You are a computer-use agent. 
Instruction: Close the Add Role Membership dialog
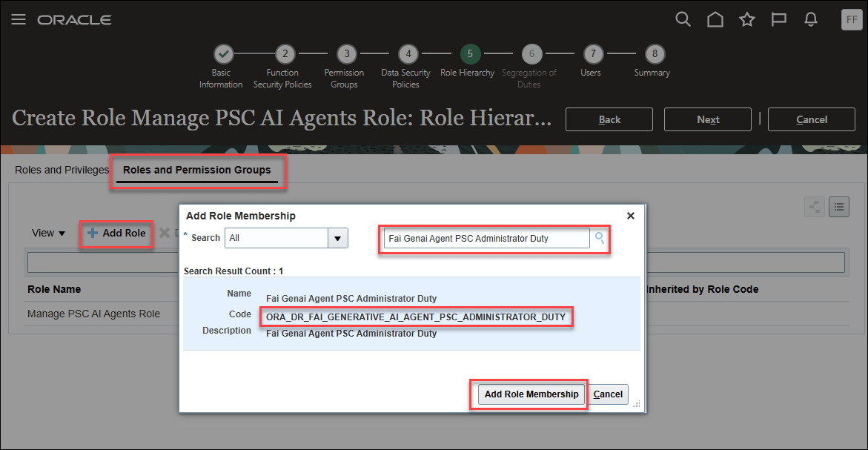(630, 216)
